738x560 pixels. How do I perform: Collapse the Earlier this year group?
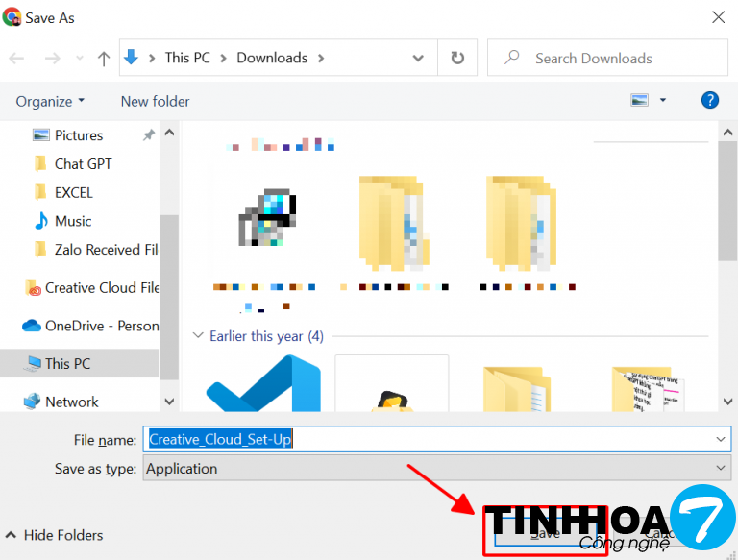[x=199, y=336]
